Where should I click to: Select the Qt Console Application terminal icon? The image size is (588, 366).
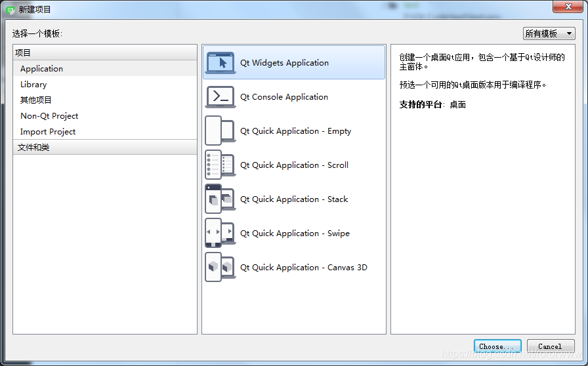220,97
